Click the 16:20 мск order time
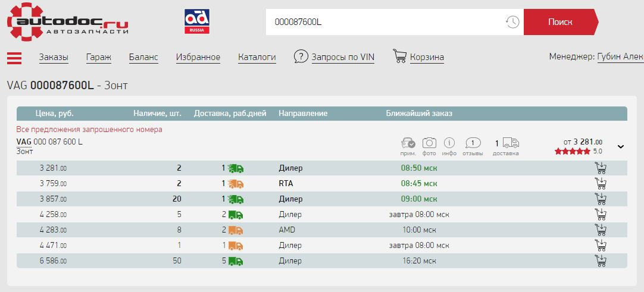Image resolution: width=644 pixels, height=292 pixels. pos(419,261)
